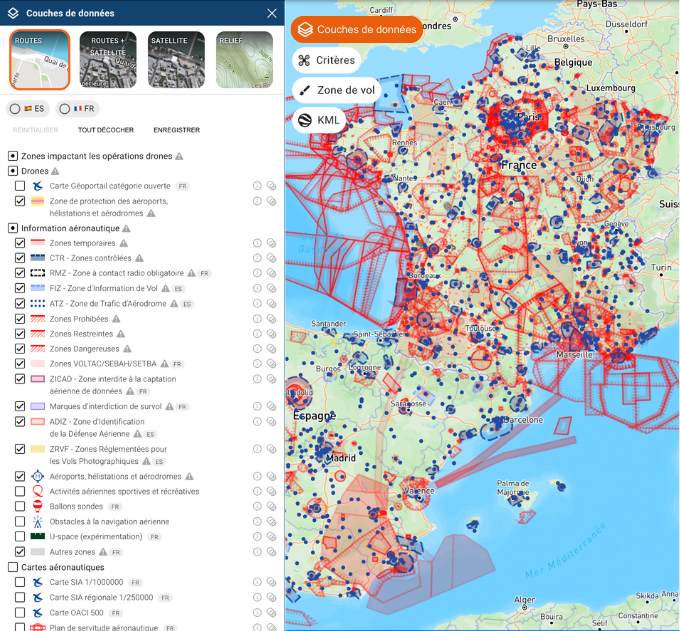Click the Ballons sondes balloon icon

[37, 507]
